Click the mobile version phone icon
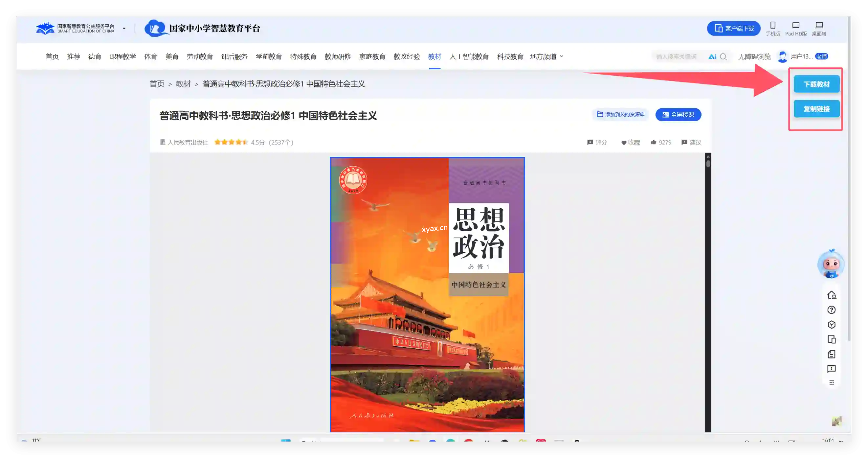Image resolution: width=868 pixels, height=458 pixels. coord(773,26)
